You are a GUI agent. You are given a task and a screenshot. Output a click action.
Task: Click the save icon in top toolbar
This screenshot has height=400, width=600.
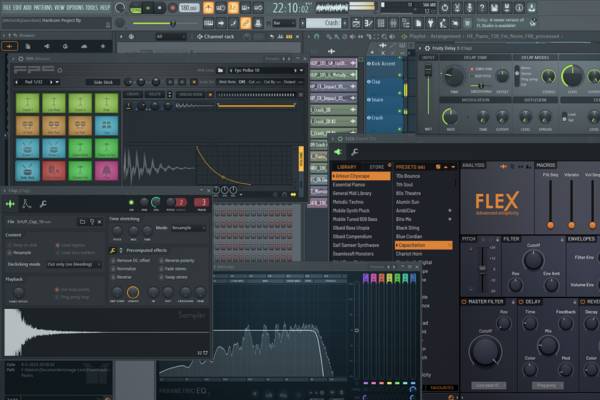494,7
